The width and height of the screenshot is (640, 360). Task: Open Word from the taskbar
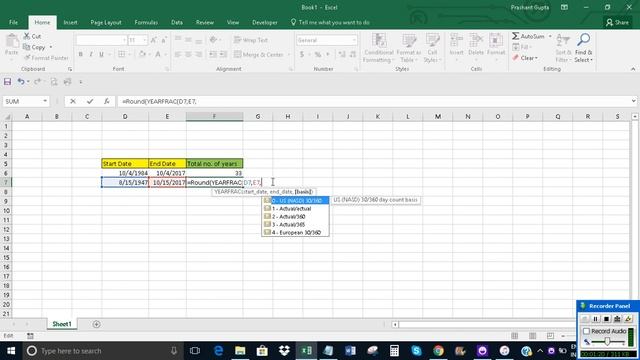(x=350, y=351)
